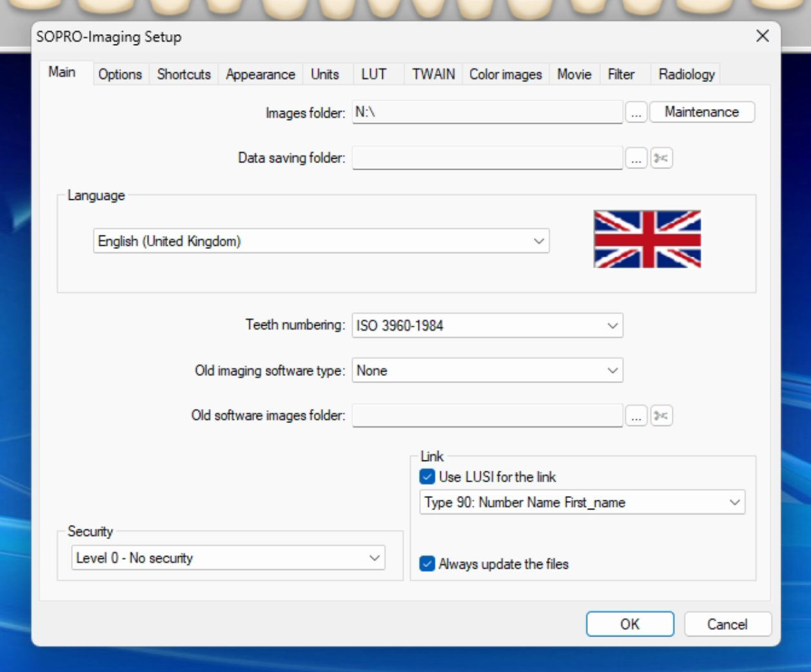
Task: Open the Movie tab
Action: pos(574,74)
